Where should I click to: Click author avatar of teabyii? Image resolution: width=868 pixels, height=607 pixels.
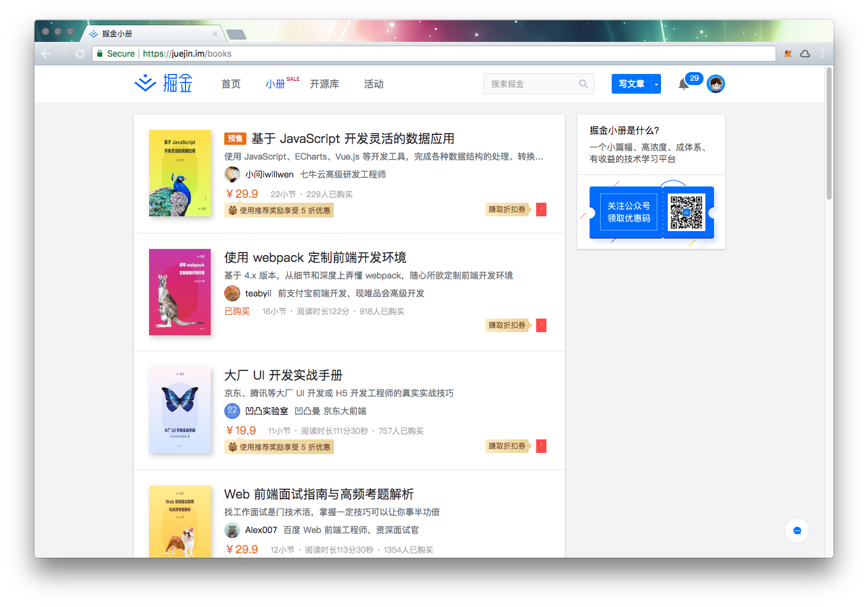tap(232, 293)
